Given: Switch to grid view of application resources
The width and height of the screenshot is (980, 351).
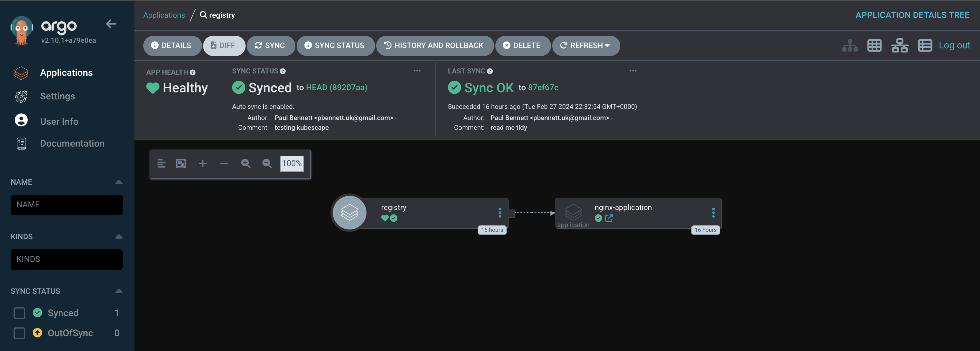Looking at the screenshot, I should pyautogui.click(x=874, y=45).
